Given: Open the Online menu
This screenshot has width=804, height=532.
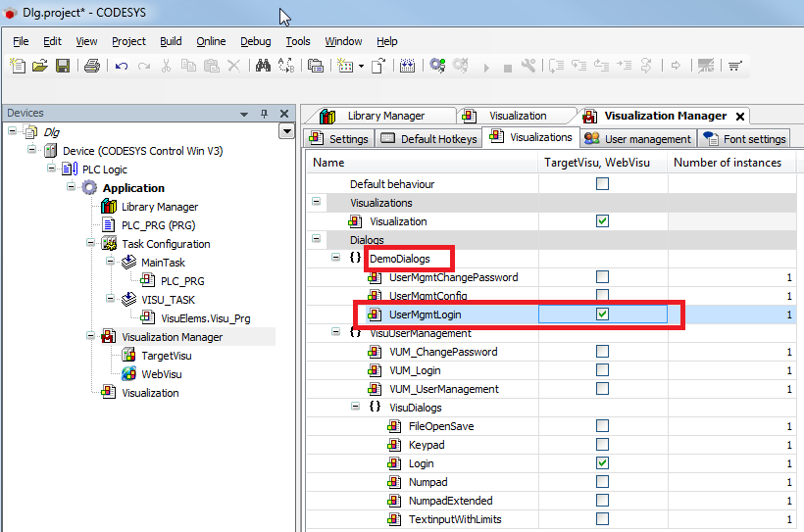Looking at the screenshot, I should coord(211,41).
